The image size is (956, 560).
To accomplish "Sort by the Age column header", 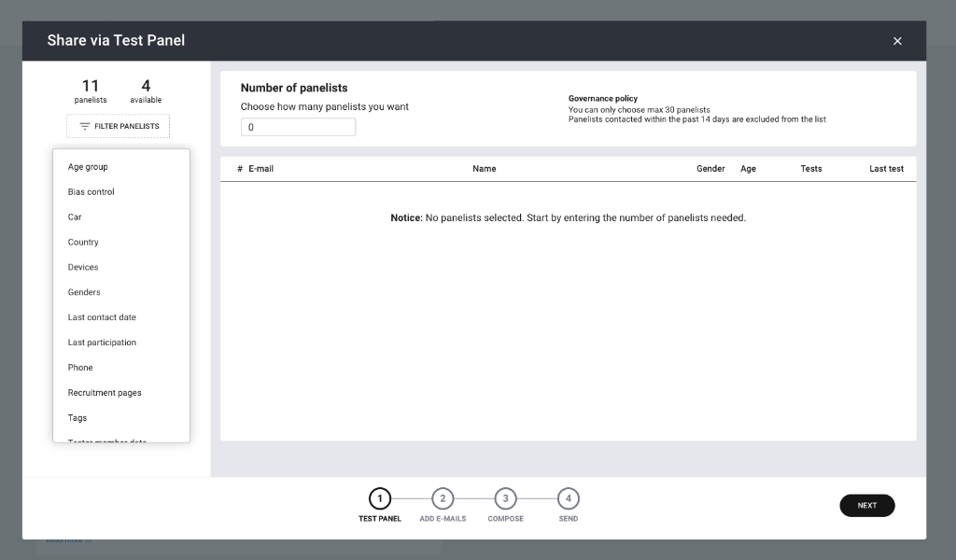I will [748, 169].
